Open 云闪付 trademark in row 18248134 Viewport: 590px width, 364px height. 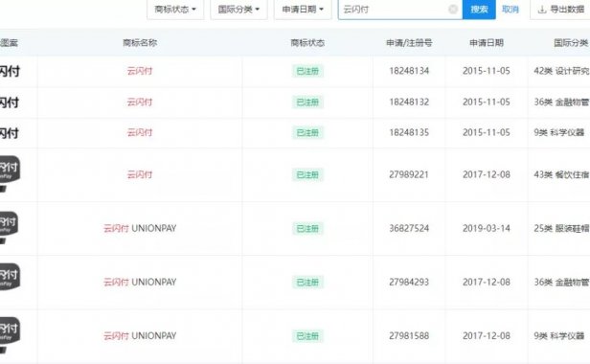(140, 71)
